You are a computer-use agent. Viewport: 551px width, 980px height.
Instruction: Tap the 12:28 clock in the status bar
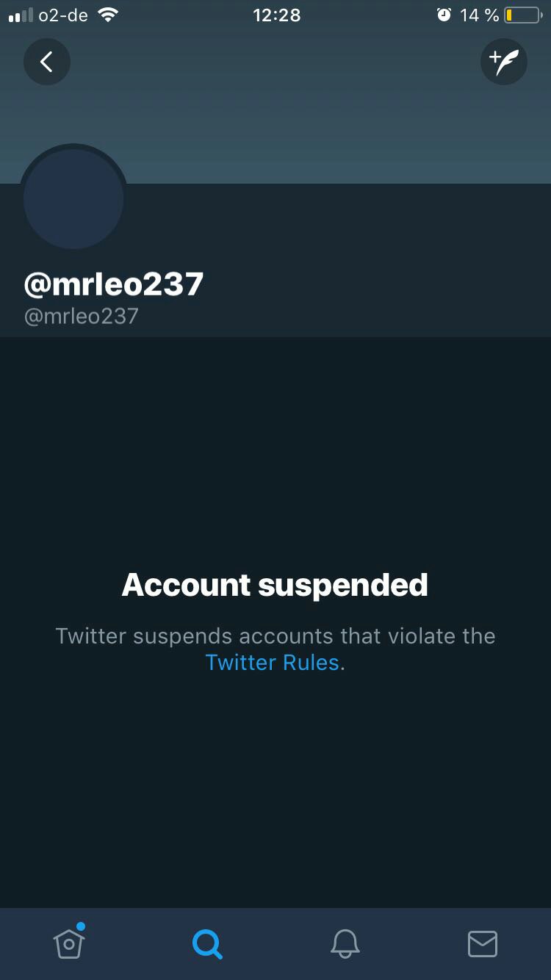pyautogui.click(x=276, y=15)
